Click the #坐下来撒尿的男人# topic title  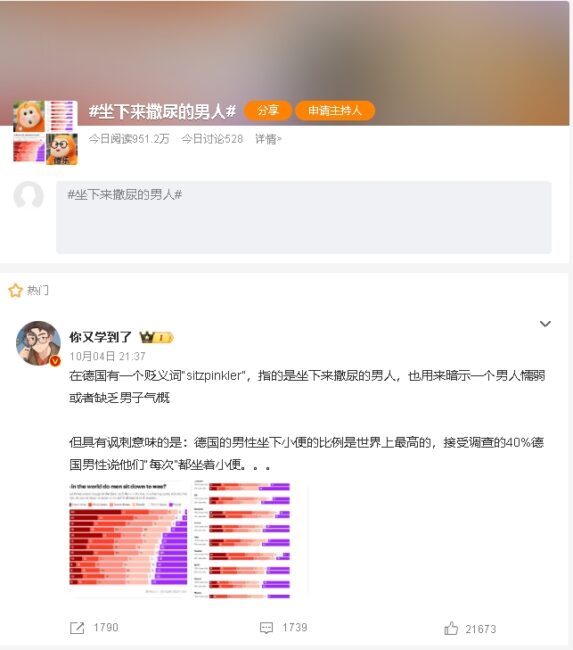point(162,111)
